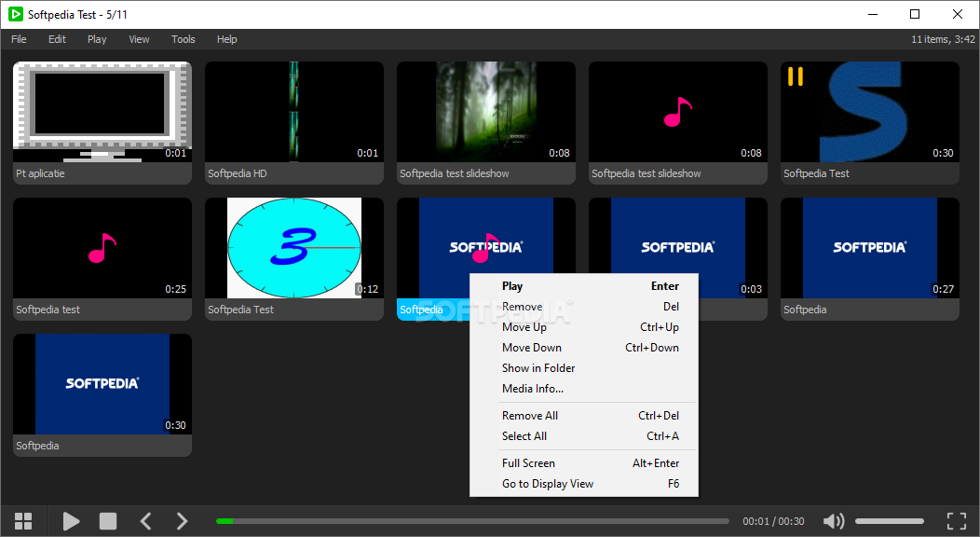Viewport: 980px width, 537px height.
Task: Select Move Down in context menu
Action: tap(584, 348)
